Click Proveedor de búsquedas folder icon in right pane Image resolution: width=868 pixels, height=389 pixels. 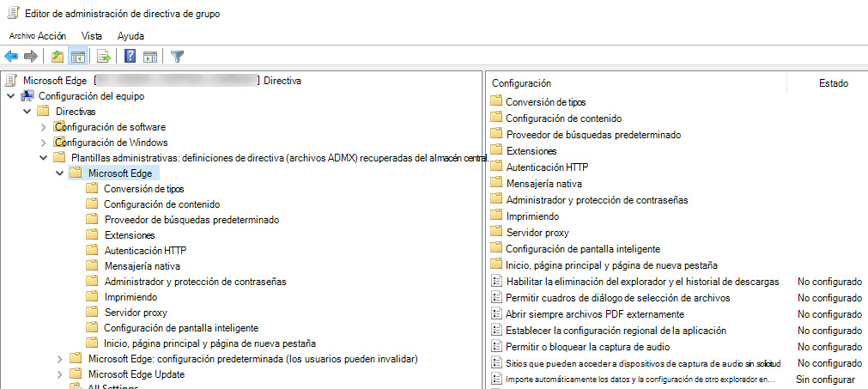click(496, 135)
